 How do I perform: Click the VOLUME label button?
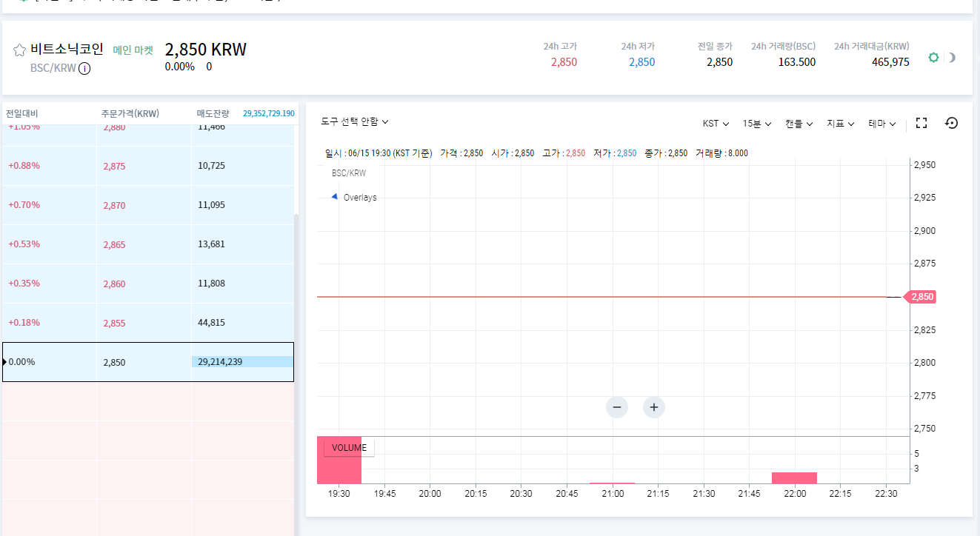pyautogui.click(x=349, y=448)
